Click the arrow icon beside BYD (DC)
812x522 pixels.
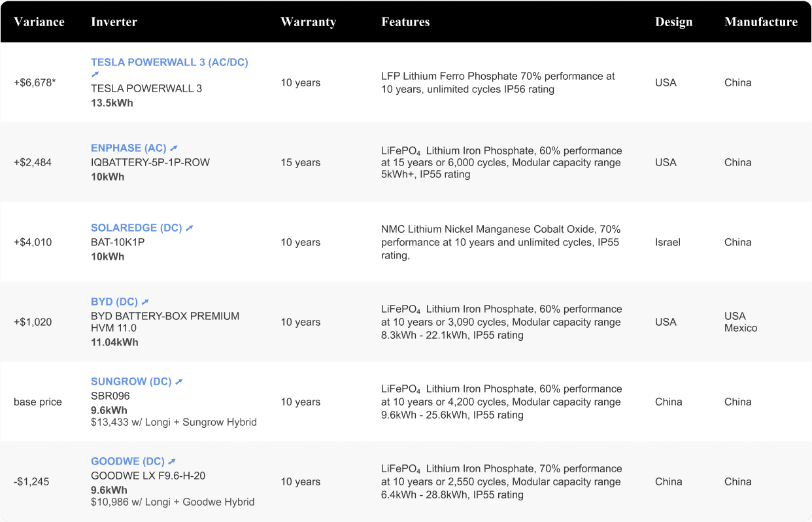pyautogui.click(x=146, y=302)
